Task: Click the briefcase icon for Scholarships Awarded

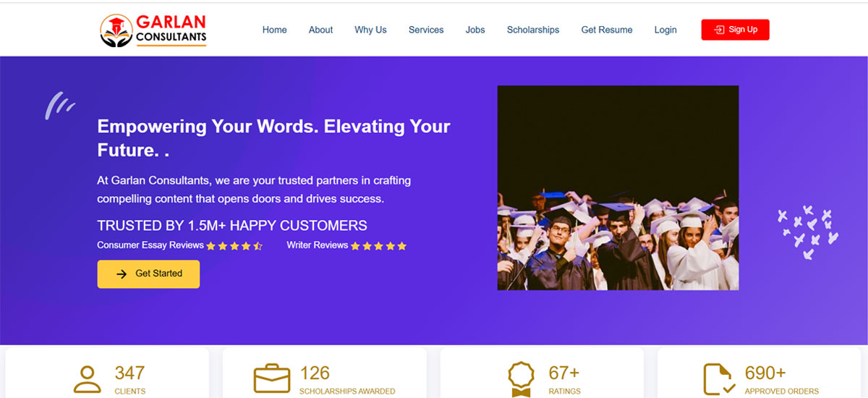Action: pyautogui.click(x=271, y=379)
